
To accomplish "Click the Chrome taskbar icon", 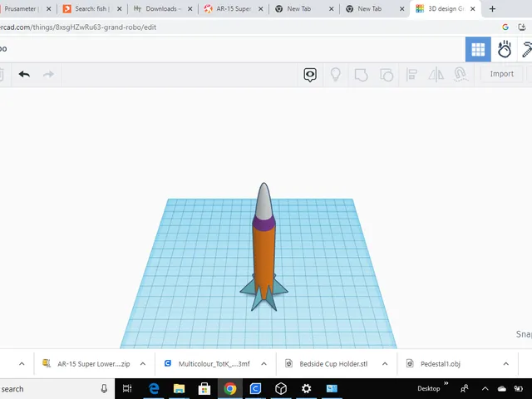I will (230, 388).
